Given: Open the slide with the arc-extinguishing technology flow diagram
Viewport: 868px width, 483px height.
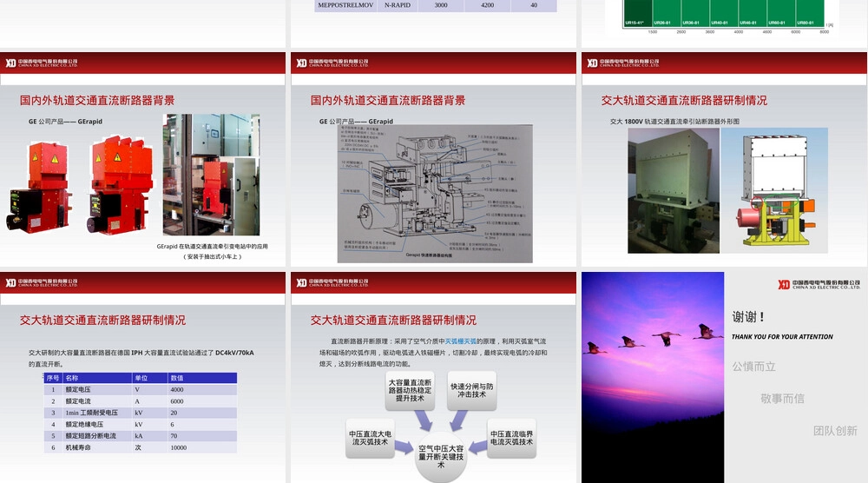Looking at the screenshot, I should (433, 377).
